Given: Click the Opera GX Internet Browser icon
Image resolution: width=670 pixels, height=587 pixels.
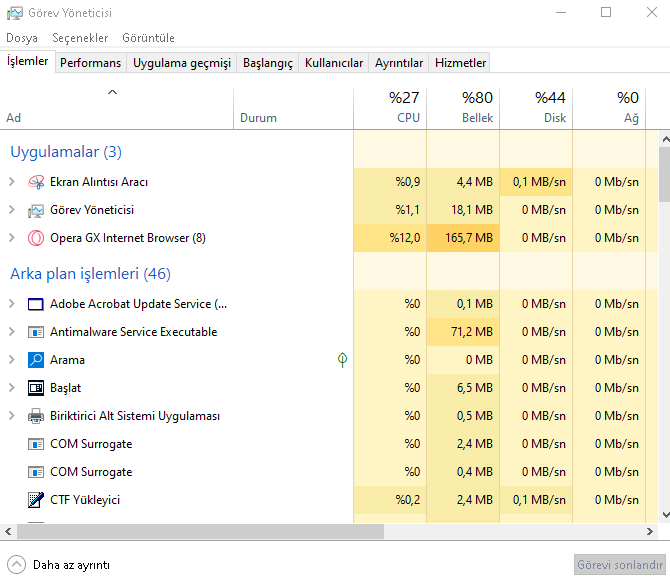Looking at the screenshot, I should tap(36, 238).
